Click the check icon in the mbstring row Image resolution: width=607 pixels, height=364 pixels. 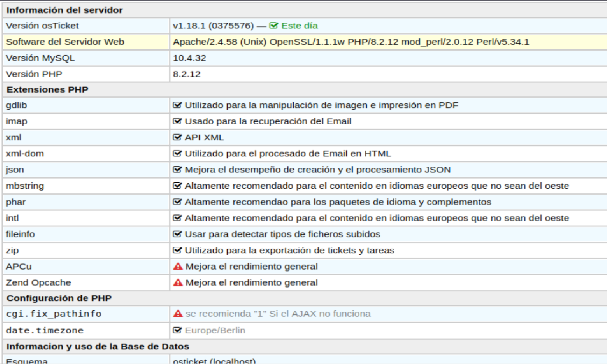tap(177, 186)
